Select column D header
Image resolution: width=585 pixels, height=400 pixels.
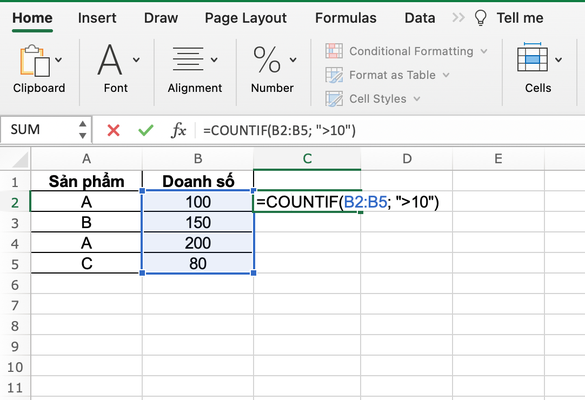tap(407, 159)
